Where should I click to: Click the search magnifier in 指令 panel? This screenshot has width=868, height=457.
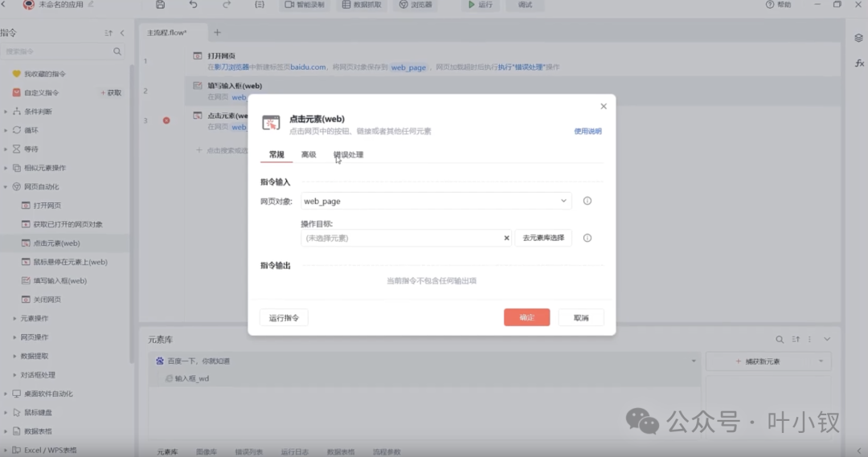point(117,51)
